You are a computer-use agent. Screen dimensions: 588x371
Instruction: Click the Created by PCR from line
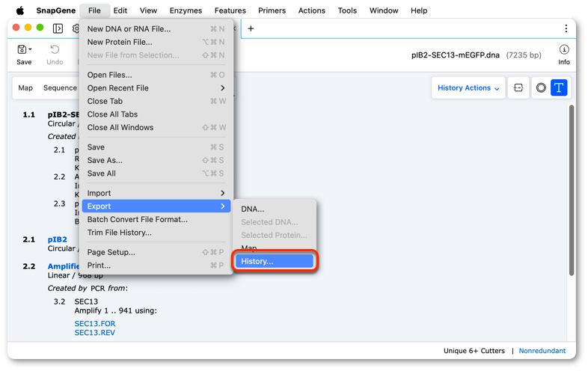(x=88, y=289)
